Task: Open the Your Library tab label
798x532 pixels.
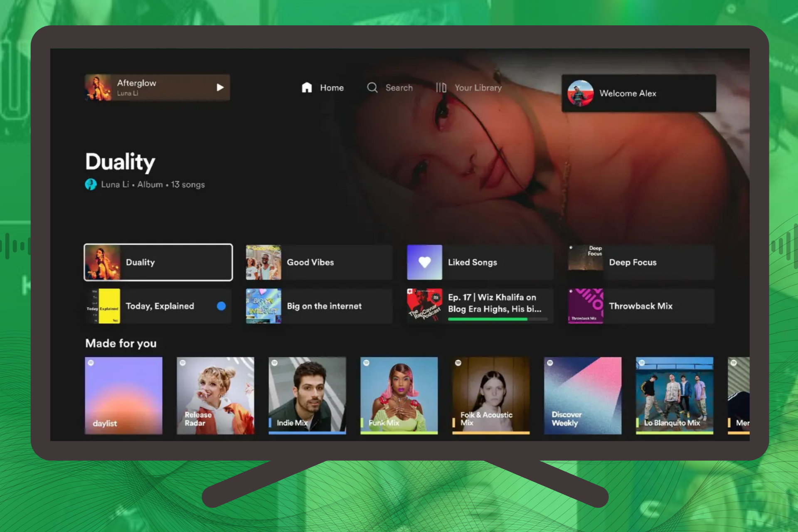Action: pyautogui.click(x=478, y=88)
